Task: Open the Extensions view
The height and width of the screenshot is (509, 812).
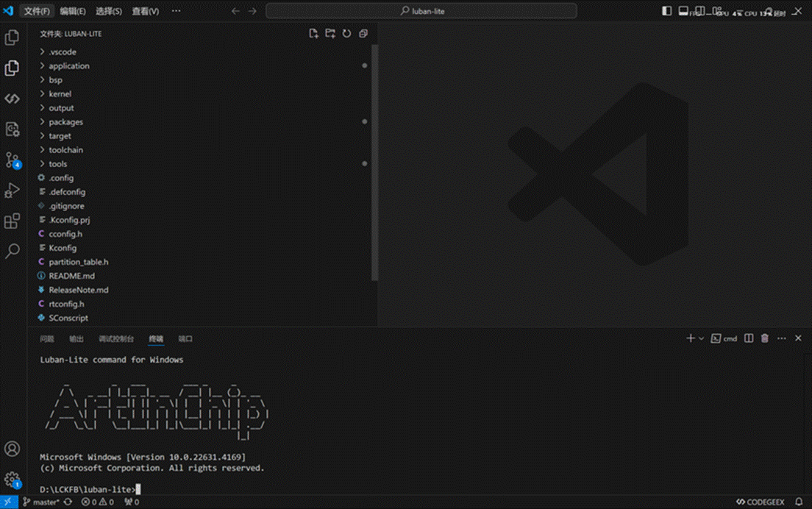Action: pyautogui.click(x=12, y=221)
